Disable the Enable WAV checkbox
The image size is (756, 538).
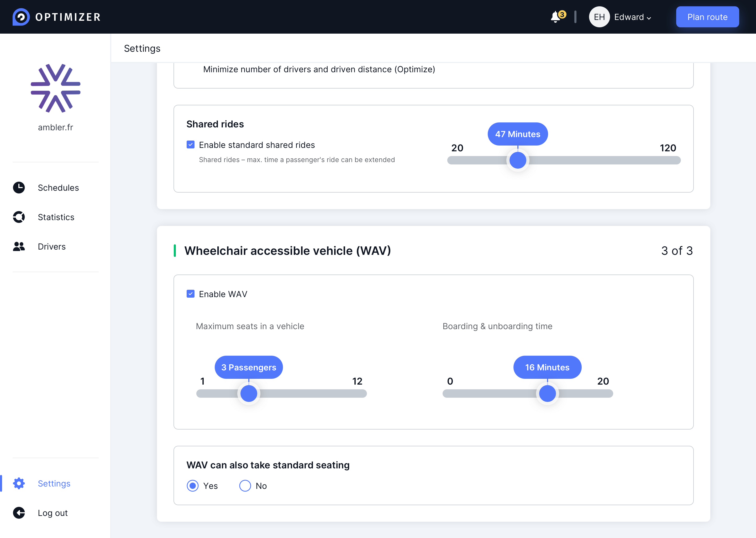point(190,294)
